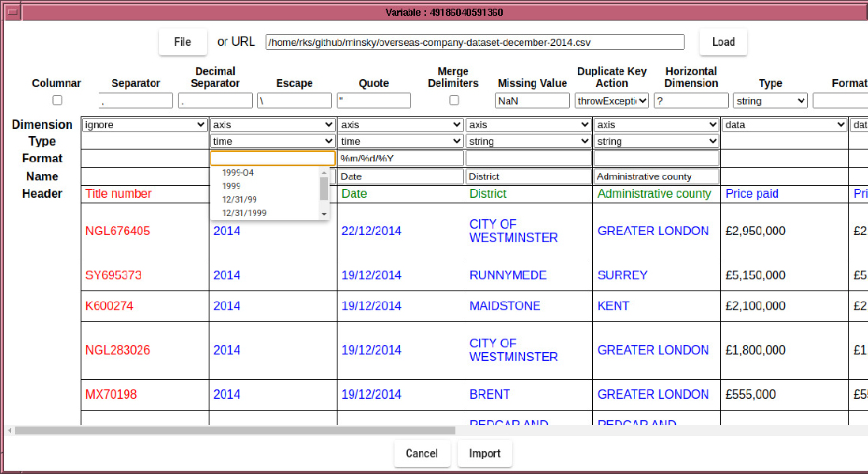Open Dimension dropdown set to ignore
Image resolution: width=868 pixels, height=474 pixels.
point(145,125)
